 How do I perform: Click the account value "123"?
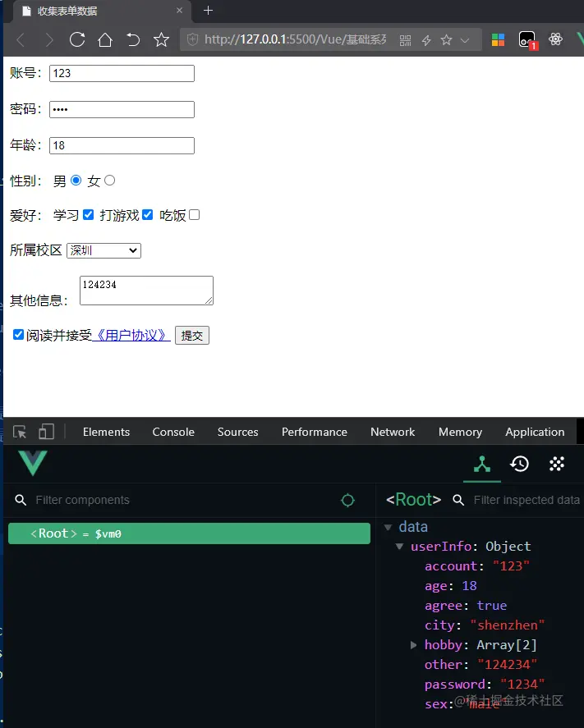tap(511, 566)
